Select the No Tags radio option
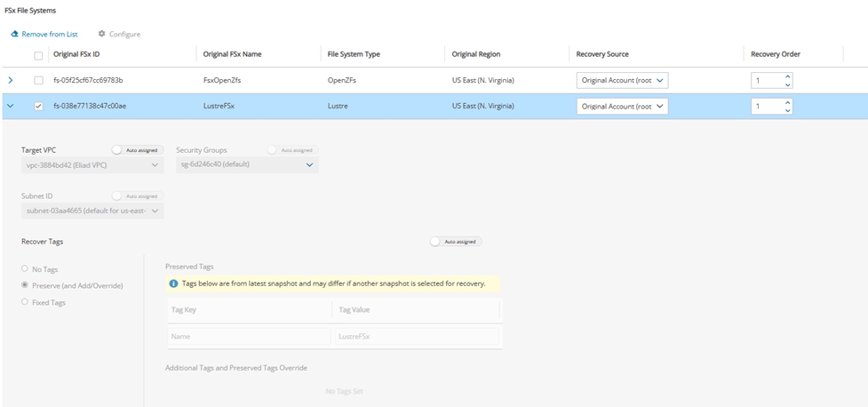 [x=25, y=268]
